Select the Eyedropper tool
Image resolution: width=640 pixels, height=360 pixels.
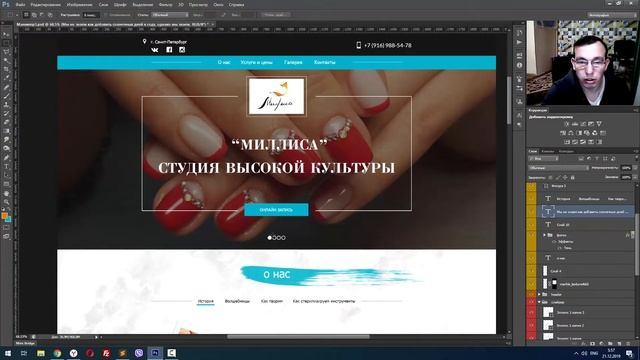tap(6, 78)
